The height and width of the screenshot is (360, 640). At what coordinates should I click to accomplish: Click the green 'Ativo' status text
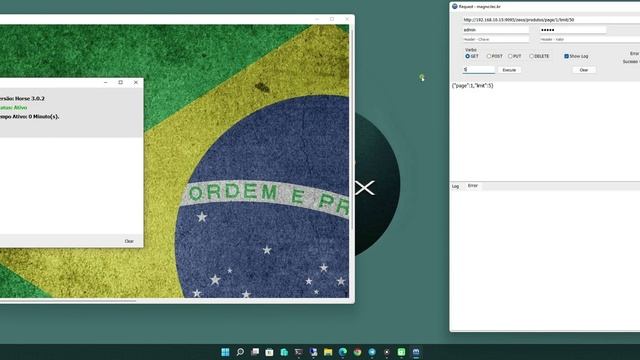20,107
